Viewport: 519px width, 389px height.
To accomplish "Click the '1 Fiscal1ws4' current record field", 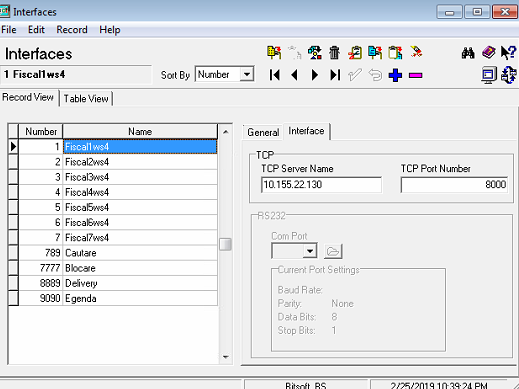I will pyautogui.click(x=76, y=74).
